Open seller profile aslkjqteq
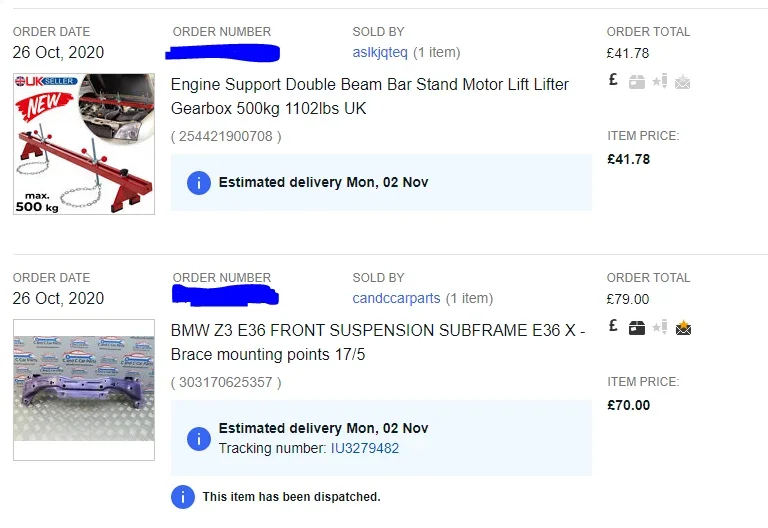768x528 pixels. pos(380,52)
